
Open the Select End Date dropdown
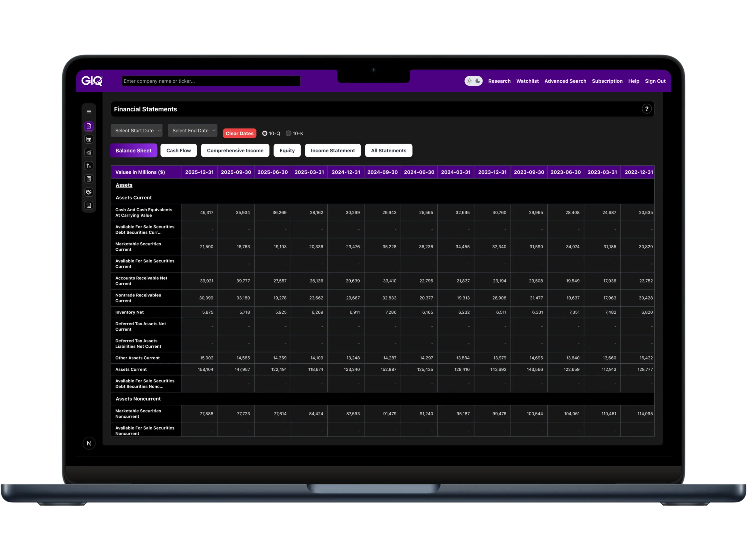tap(192, 131)
